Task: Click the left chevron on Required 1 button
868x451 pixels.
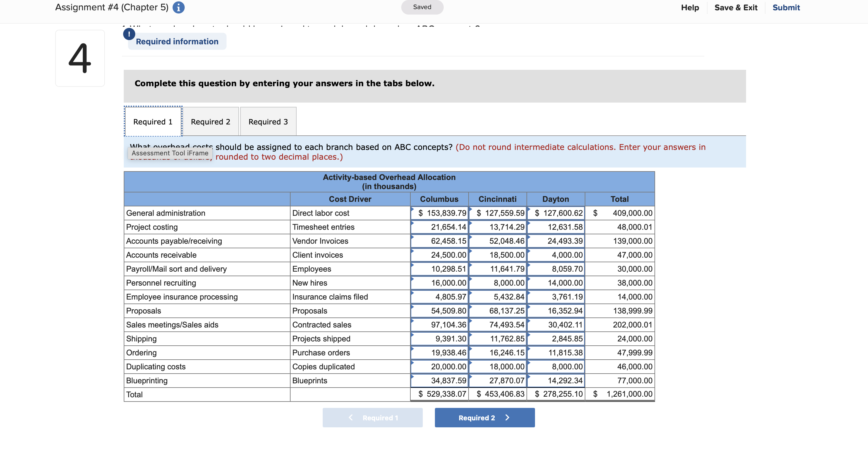Action: pos(350,418)
